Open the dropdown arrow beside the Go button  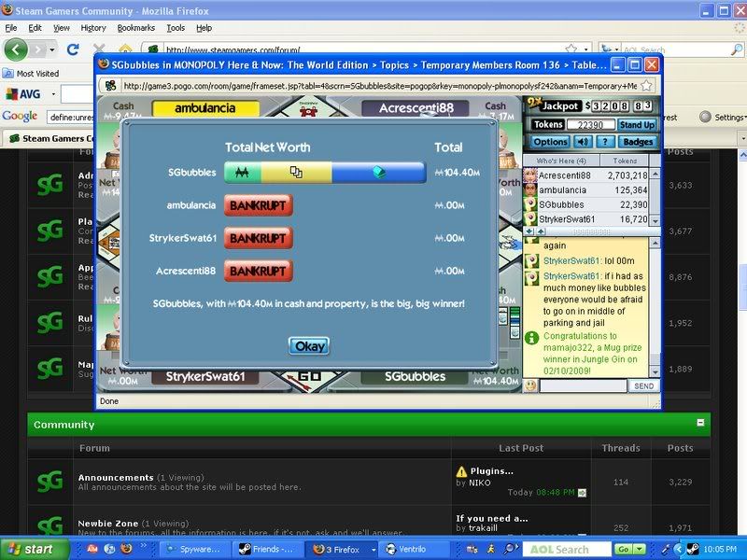pos(641,549)
